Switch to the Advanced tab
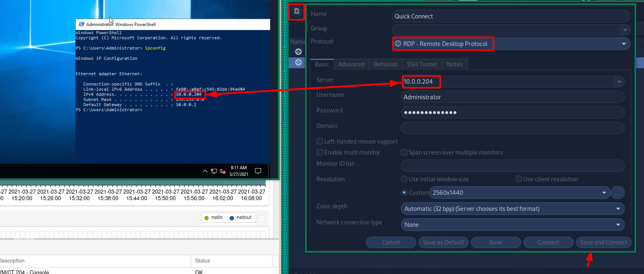Image resolution: width=644 pixels, height=274 pixels. [x=351, y=64]
